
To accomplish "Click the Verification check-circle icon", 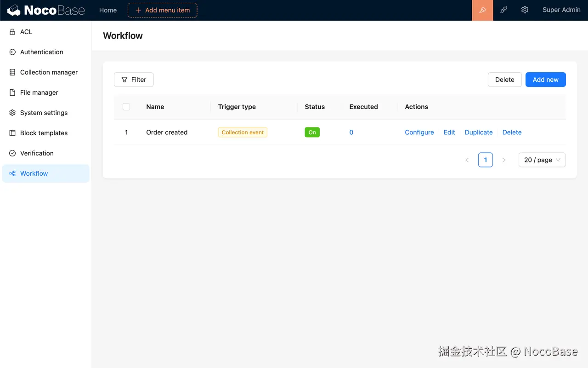I will 12,153.
